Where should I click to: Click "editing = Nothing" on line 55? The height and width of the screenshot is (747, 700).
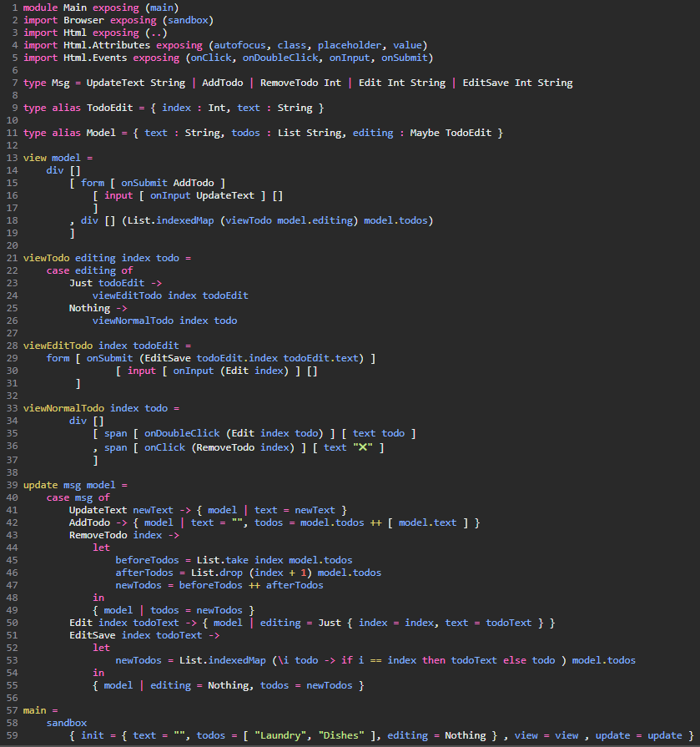pos(199,685)
